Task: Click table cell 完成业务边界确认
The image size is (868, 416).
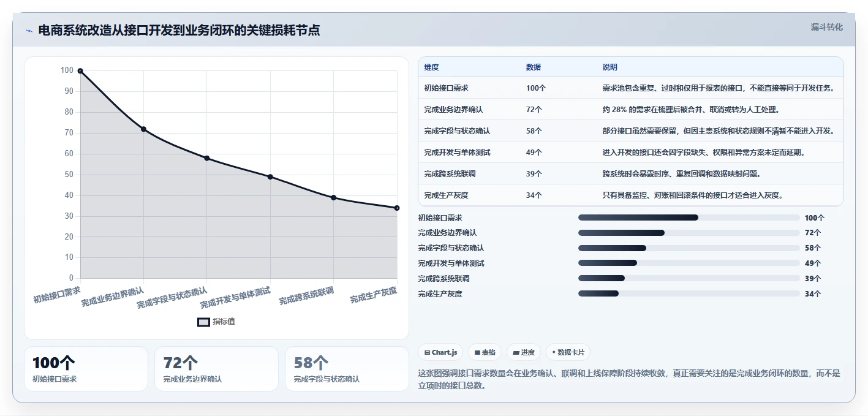Action: tap(453, 110)
